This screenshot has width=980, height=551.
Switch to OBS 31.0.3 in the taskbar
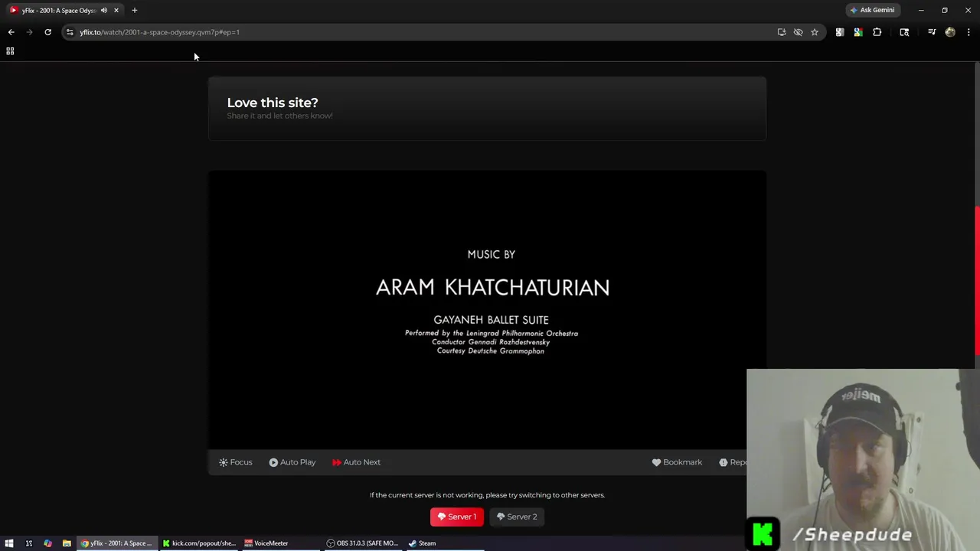[362, 543]
